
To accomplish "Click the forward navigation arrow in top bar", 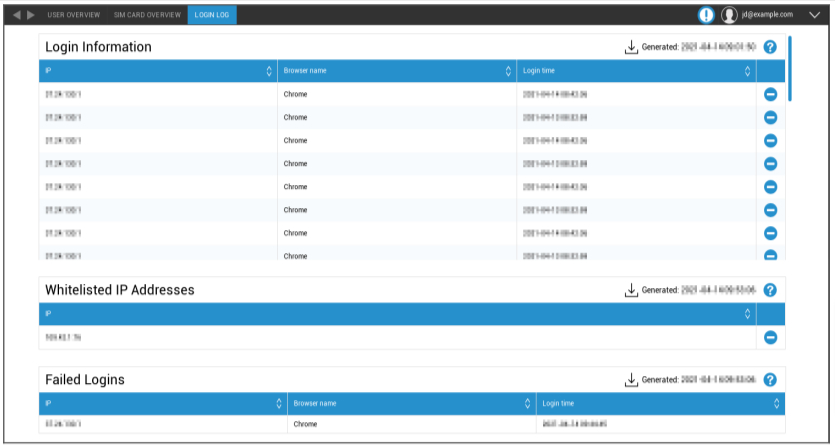I will click(30, 15).
